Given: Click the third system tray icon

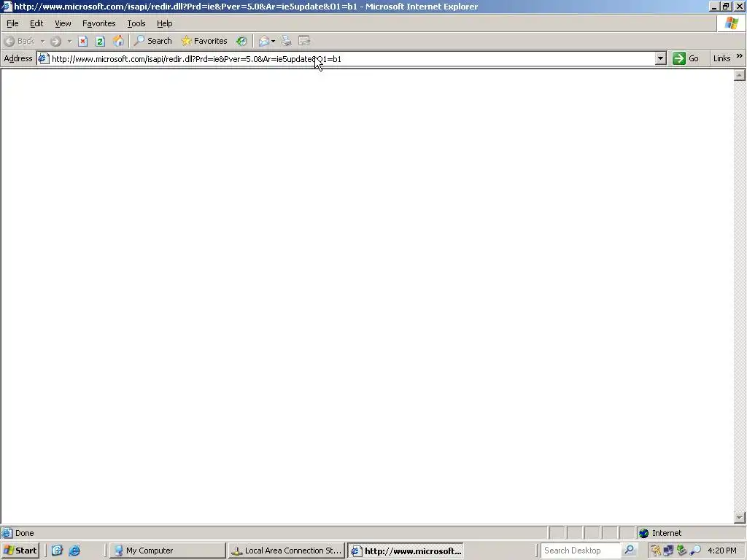Looking at the screenshot, I should point(682,551).
